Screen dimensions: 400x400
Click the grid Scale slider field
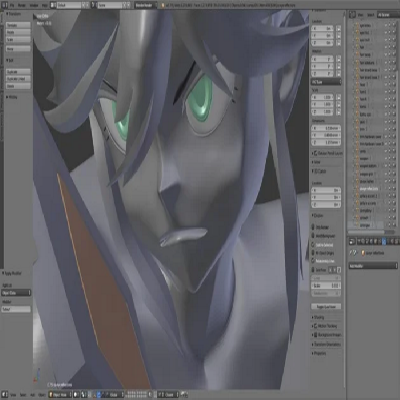[x=326, y=286]
